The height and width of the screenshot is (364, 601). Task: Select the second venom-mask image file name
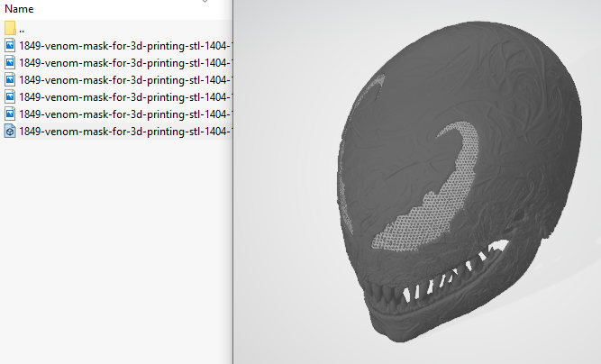click(125, 63)
